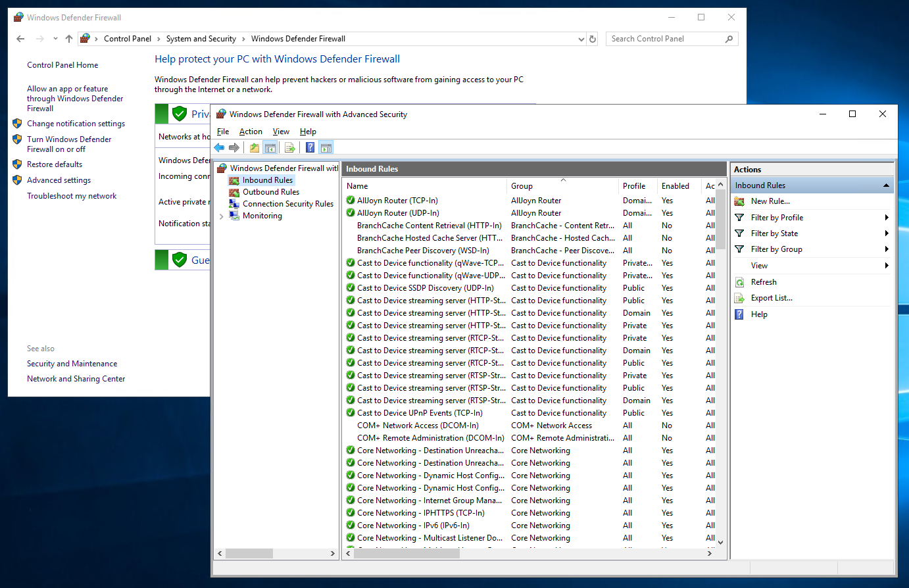
Task: Click Restore defaults link
Action: coord(55,164)
